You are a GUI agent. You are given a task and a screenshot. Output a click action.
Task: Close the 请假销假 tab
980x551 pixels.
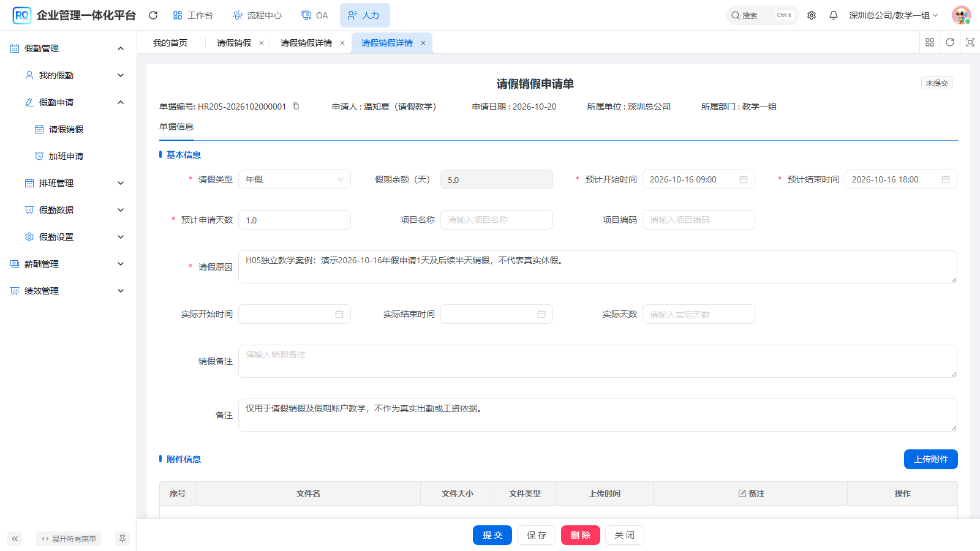[x=262, y=43]
